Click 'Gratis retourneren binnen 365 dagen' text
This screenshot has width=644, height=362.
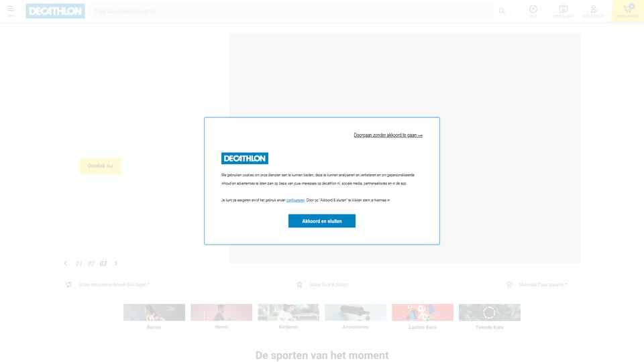tap(114, 284)
